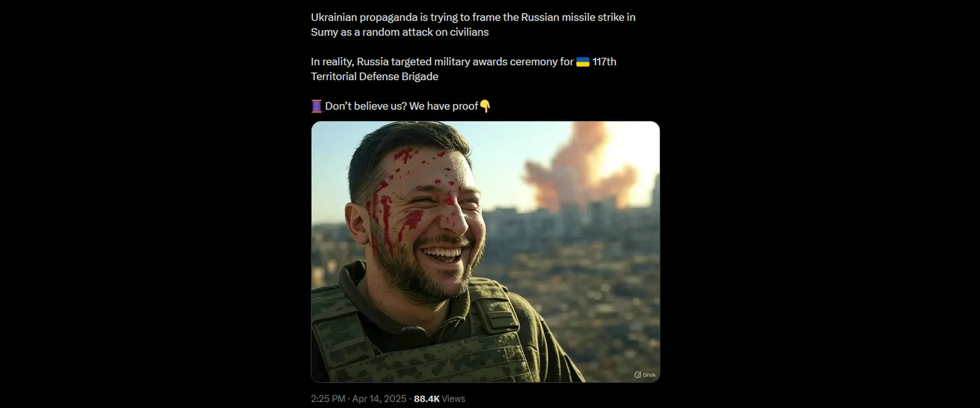980x408 pixels.
Task: Open the 88.4K view count
Action: 427,398
